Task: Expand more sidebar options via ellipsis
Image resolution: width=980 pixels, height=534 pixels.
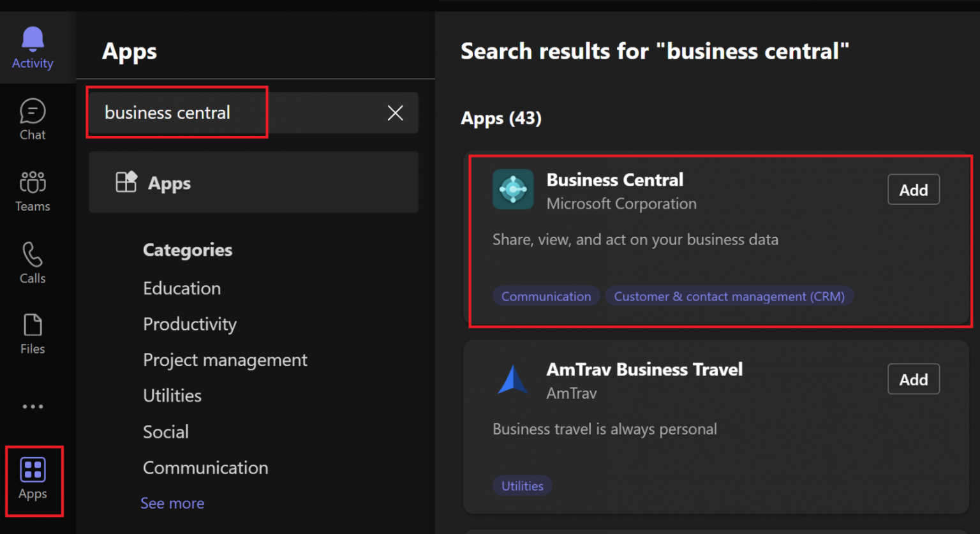Action: coord(33,406)
